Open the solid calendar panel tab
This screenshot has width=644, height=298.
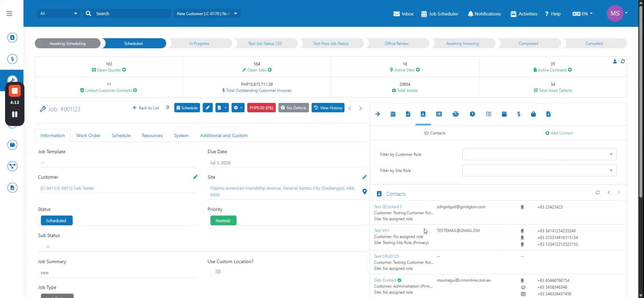pyautogui.click(x=504, y=114)
